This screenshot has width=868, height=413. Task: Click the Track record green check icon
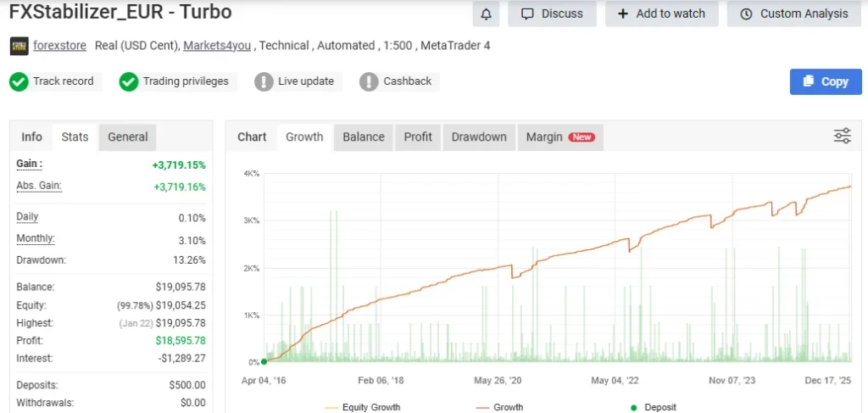(19, 82)
